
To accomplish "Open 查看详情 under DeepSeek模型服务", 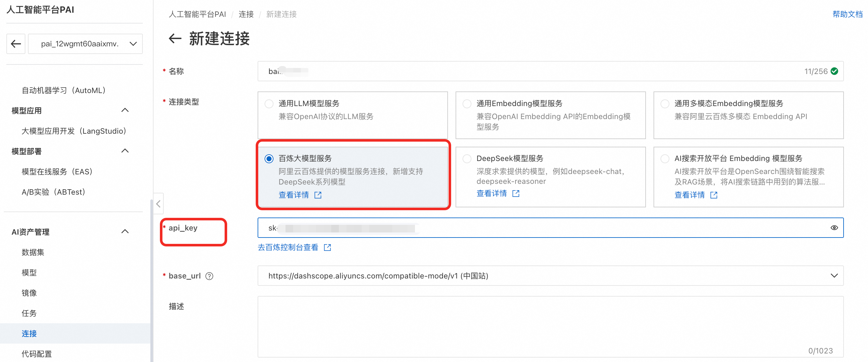I will tap(492, 193).
